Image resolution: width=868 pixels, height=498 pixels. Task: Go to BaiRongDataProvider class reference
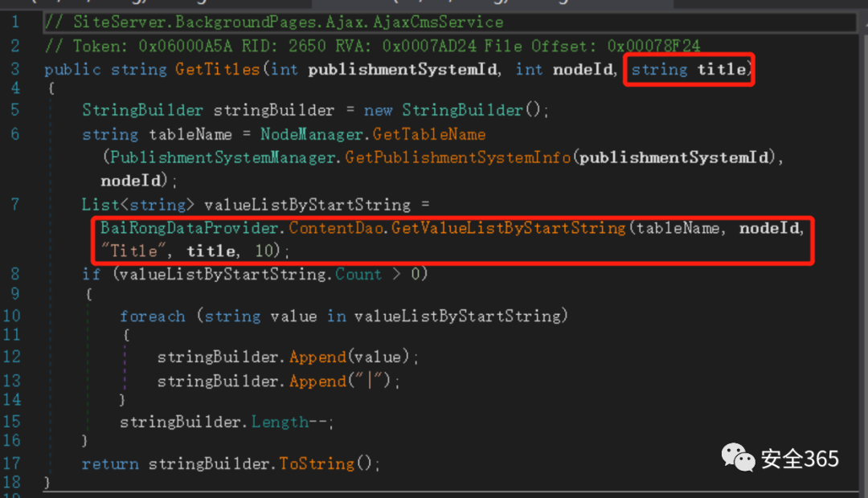pyautogui.click(x=190, y=228)
